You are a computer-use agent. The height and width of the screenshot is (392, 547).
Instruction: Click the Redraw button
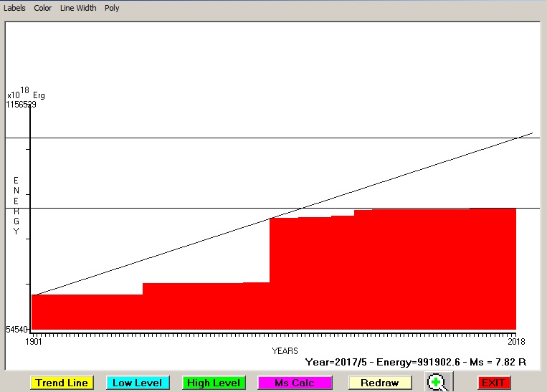(x=380, y=383)
